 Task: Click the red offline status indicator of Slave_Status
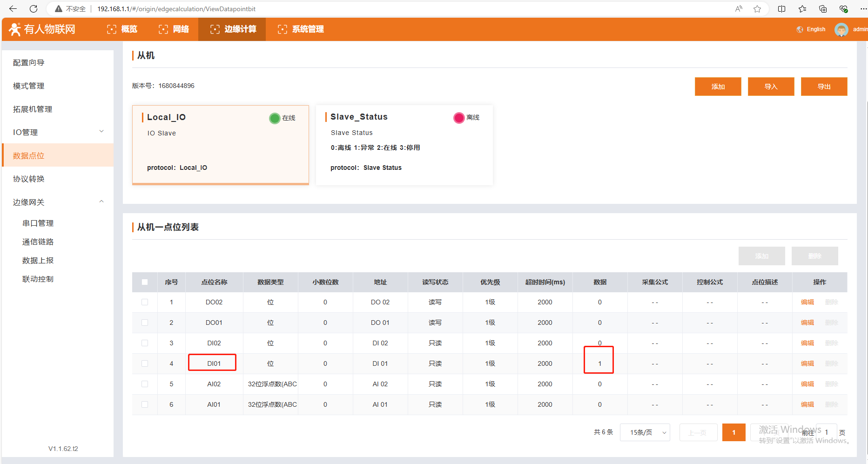pyautogui.click(x=458, y=118)
